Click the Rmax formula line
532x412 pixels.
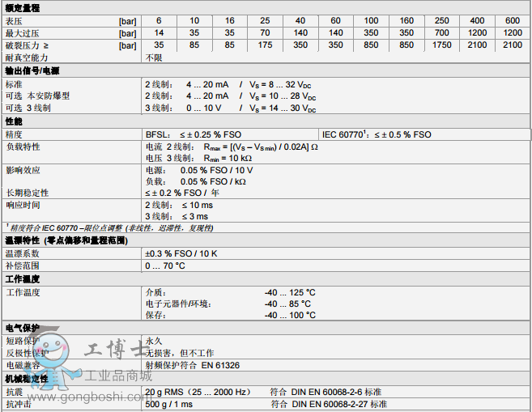tap(232, 147)
